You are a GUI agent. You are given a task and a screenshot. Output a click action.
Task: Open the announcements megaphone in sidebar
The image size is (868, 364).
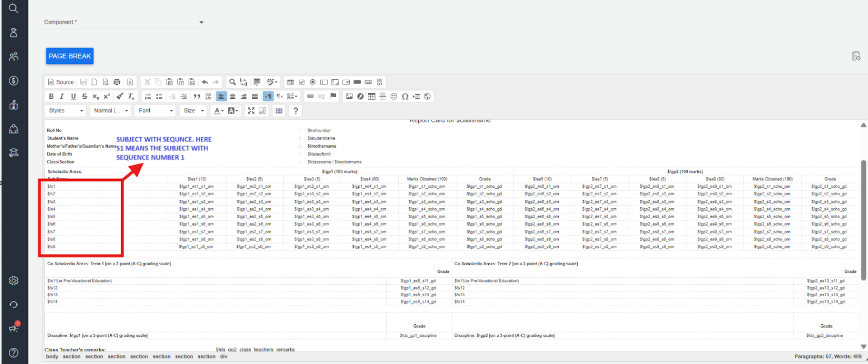point(14,328)
